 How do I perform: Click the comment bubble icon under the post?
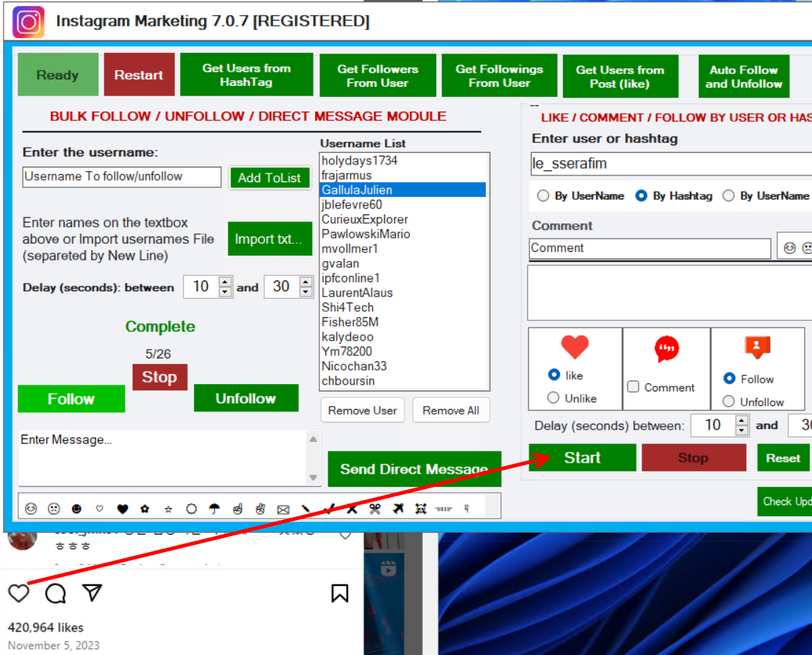pyautogui.click(x=56, y=593)
